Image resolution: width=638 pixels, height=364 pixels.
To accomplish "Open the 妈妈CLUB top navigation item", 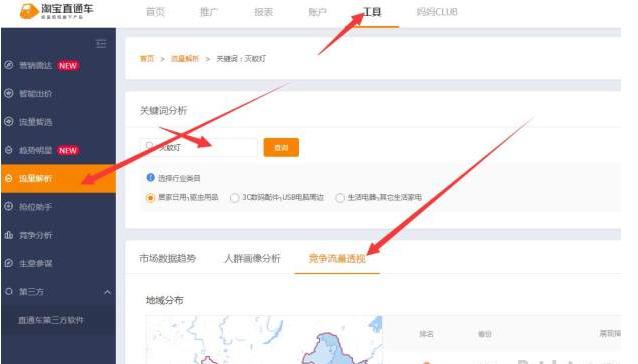I will point(437,12).
